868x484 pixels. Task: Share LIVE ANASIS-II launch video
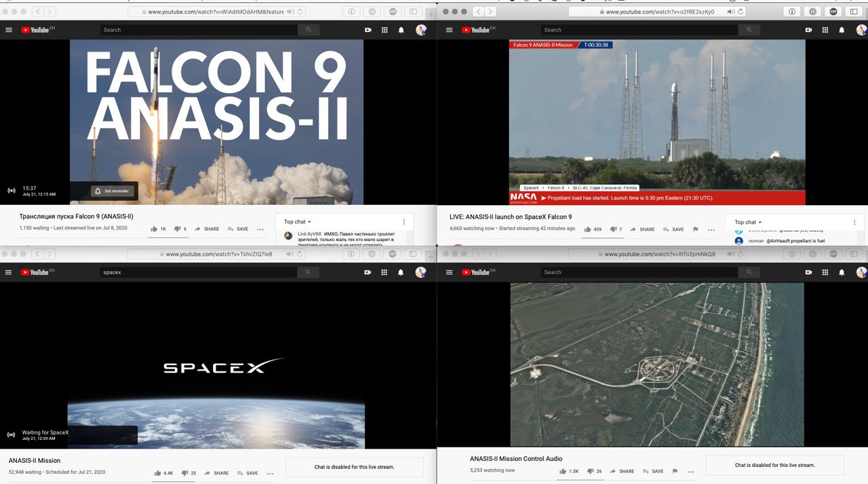pyautogui.click(x=642, y=229)
